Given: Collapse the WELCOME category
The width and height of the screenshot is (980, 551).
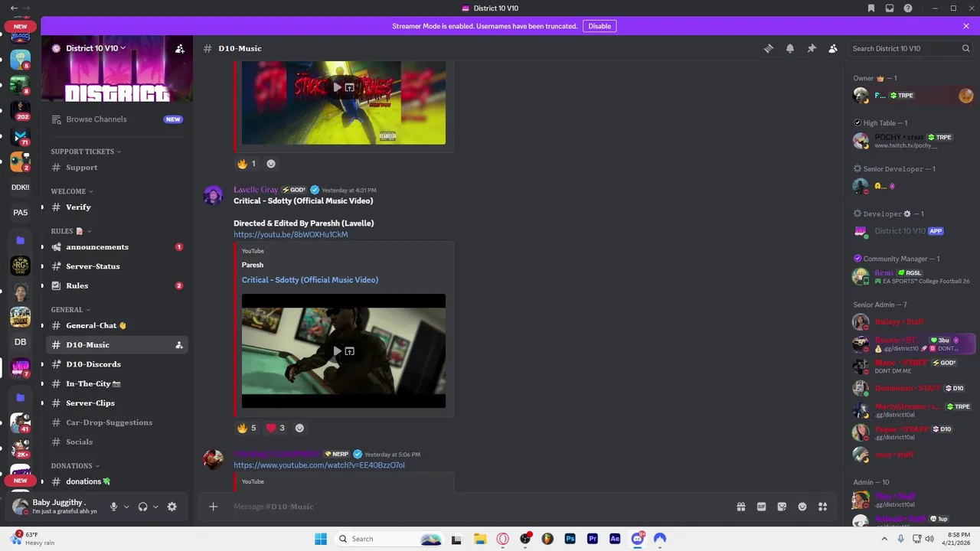Looking at the screenshot, I should click(72, 191).
